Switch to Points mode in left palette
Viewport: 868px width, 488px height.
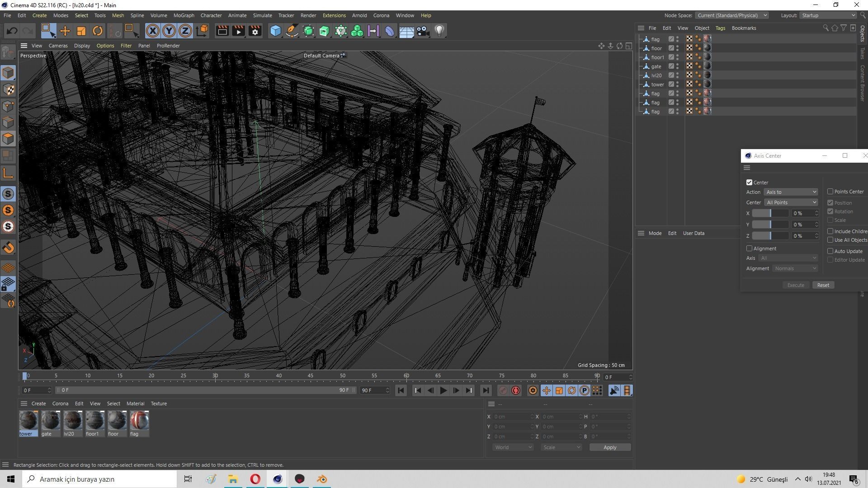pyautogui.click(x=8, y=106)
